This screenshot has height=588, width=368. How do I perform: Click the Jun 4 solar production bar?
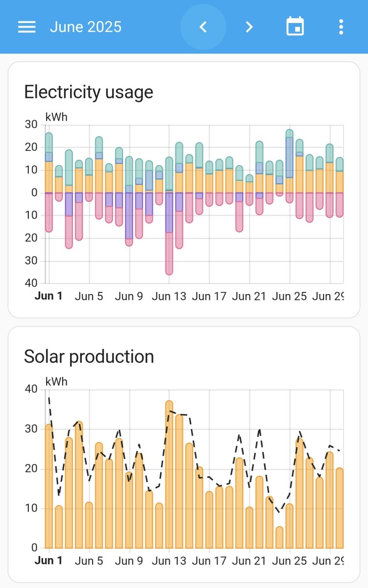[79, 485]
